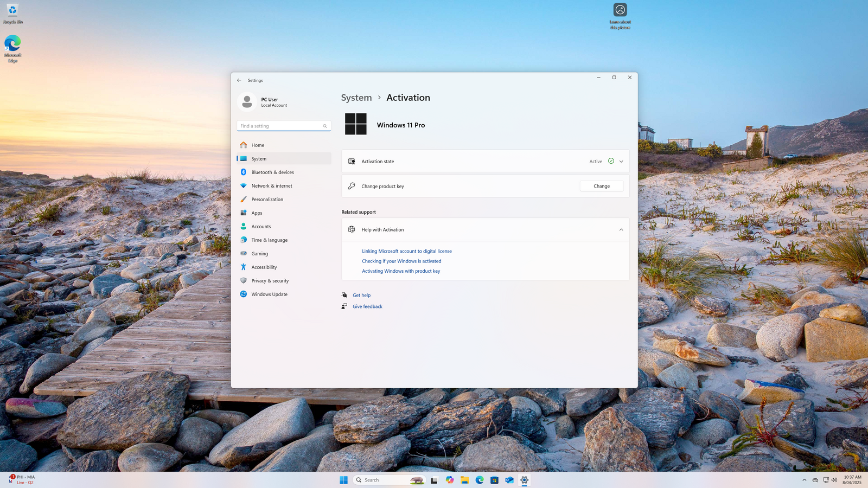Open Accounts settings
The height and width of the screenshot is (488, 868).
[x=284, y=226]
